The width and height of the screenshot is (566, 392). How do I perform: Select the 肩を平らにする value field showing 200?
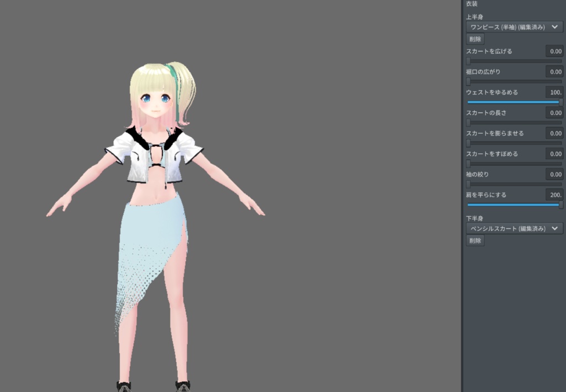coord(554,194)
